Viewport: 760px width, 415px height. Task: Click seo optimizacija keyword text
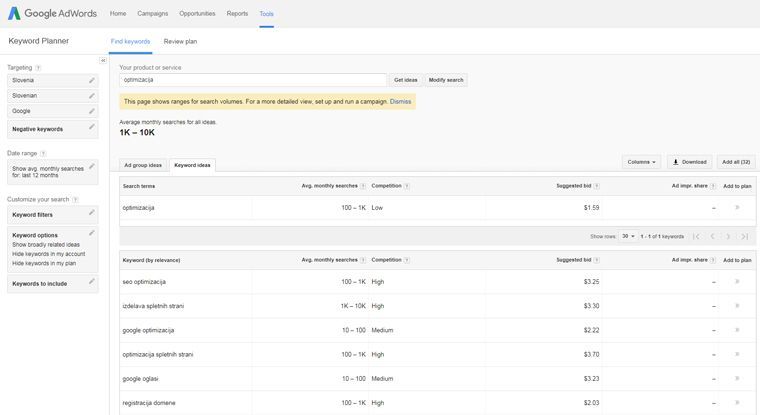pyautogui.click(x=144, y=282)
